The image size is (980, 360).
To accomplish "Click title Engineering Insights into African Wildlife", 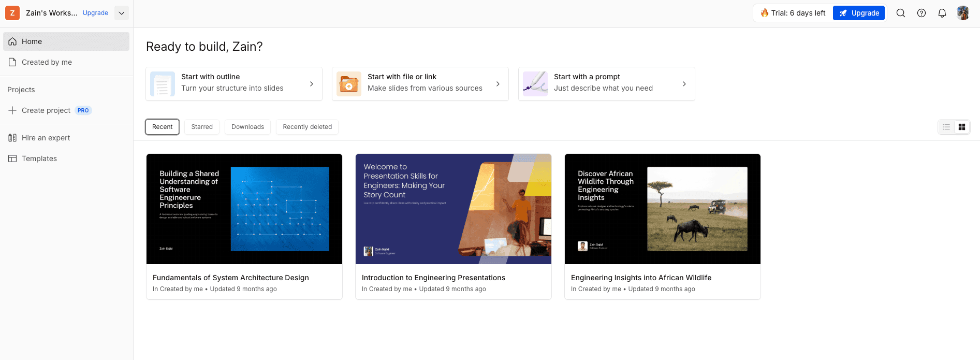I will 641,278.
